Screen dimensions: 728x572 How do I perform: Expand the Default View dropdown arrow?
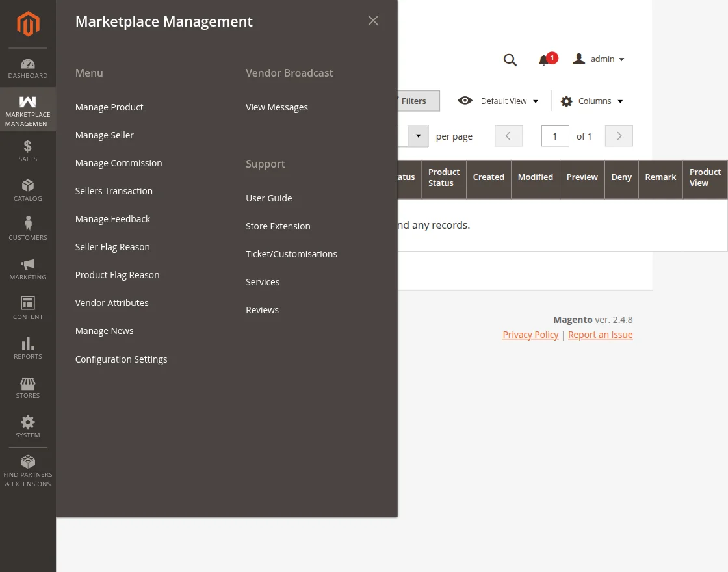tap(535, 101)
